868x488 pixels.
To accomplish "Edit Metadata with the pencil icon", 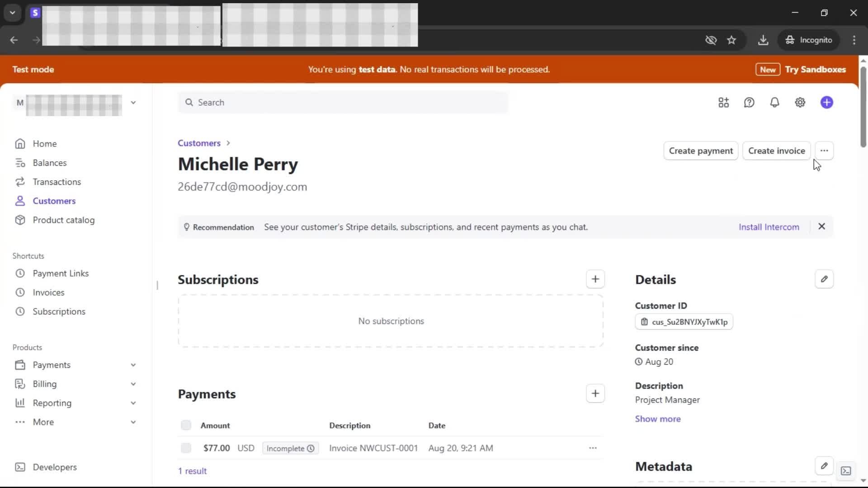I will point(824,466).
